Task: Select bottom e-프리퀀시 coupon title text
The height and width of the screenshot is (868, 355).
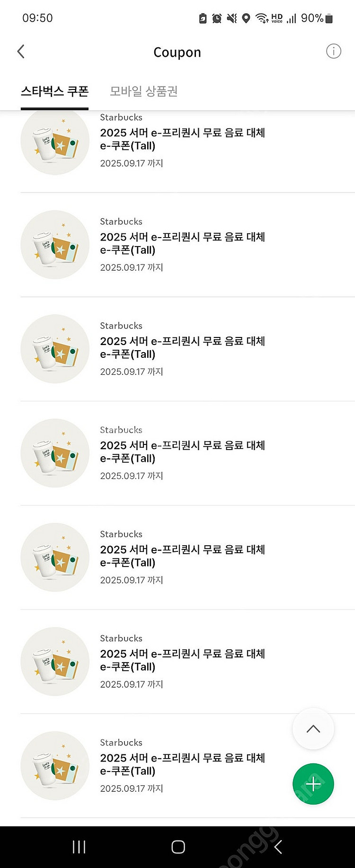Action: point(182,764)
